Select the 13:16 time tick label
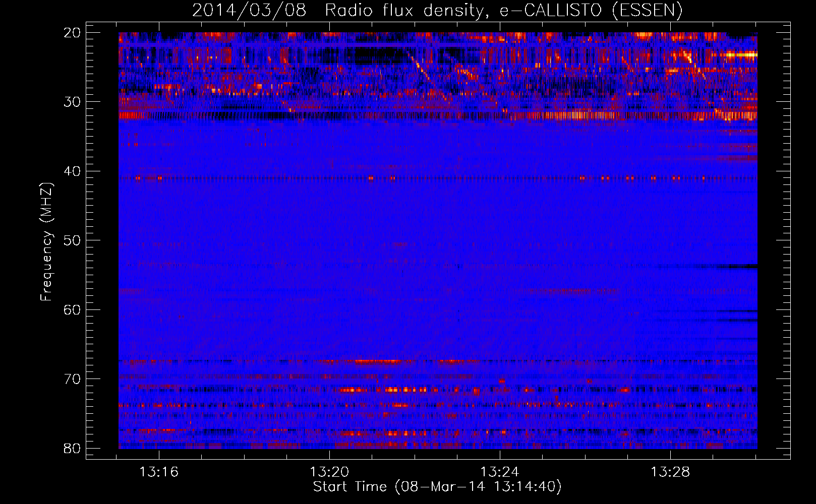Screen dimensions: 816x504 159,472
